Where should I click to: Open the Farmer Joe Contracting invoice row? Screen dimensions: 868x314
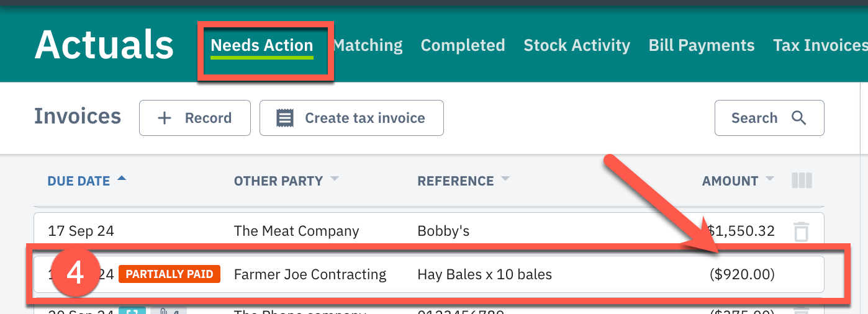[310, 274]
